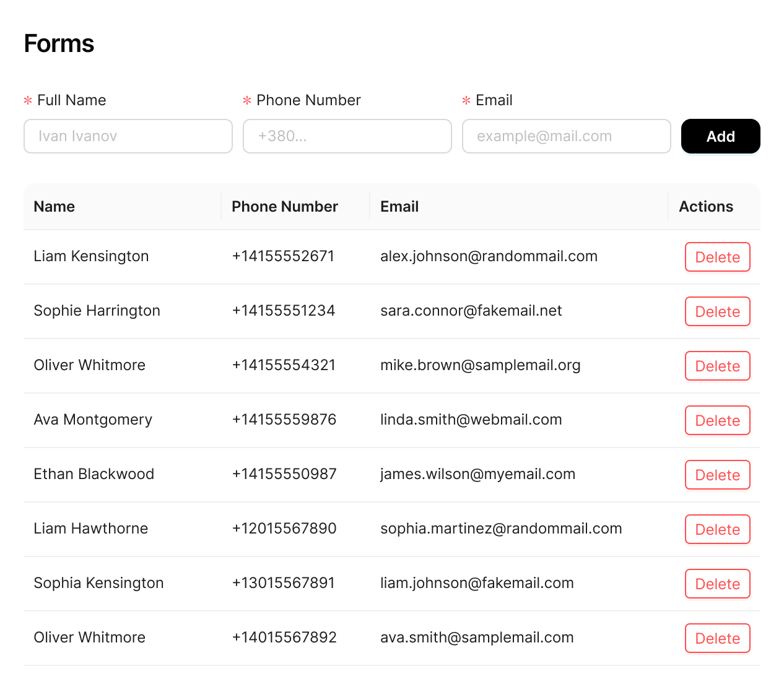Image resolution: width=784 pixels, height=687 pixels.
Task: Remove the contact with mike.brown@samplemail.org
Action: click(717, 366)
